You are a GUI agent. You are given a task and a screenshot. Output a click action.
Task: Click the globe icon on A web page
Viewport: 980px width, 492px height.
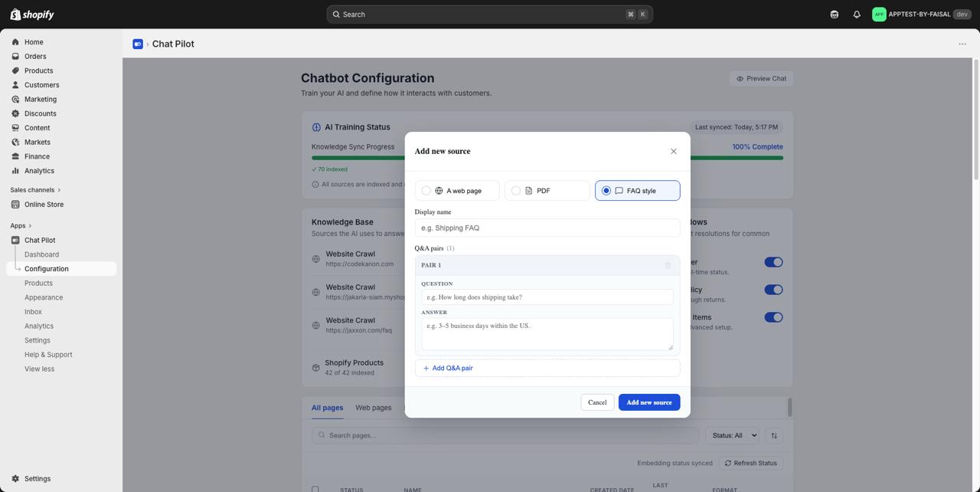pos(439,191)
